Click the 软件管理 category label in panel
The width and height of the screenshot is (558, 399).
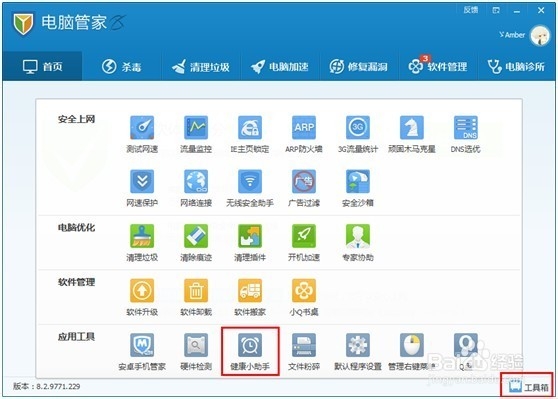[76, 282]
